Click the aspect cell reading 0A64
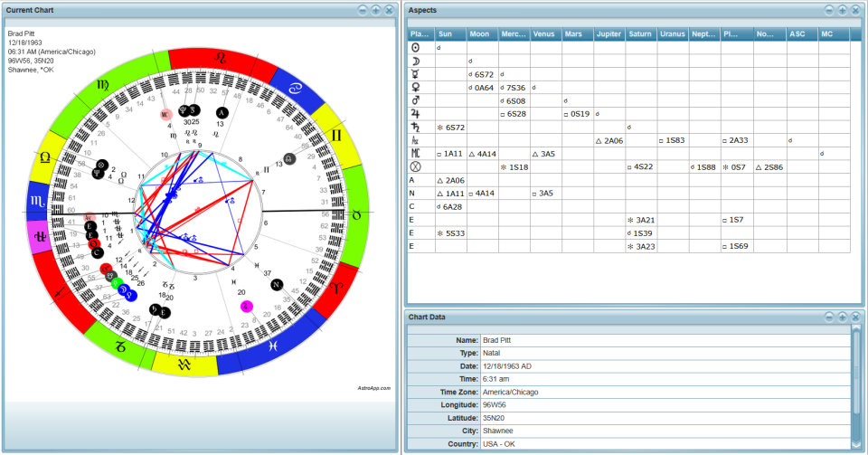 point(482,88)
